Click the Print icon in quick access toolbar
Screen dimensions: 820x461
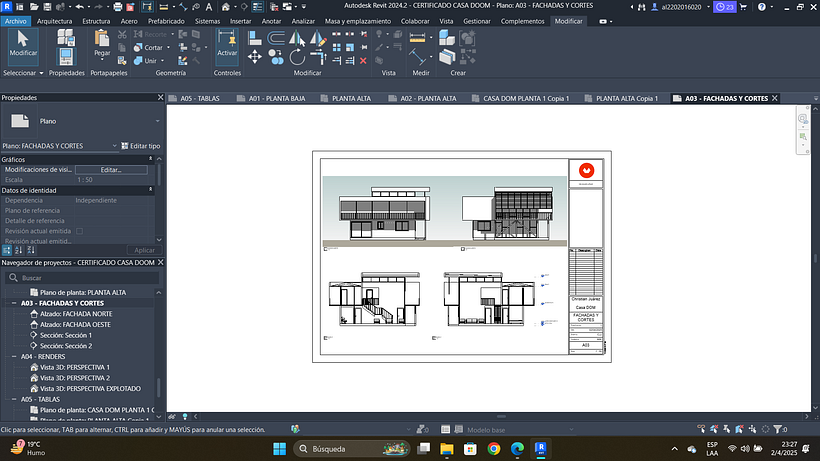click(x=118, y=7)
